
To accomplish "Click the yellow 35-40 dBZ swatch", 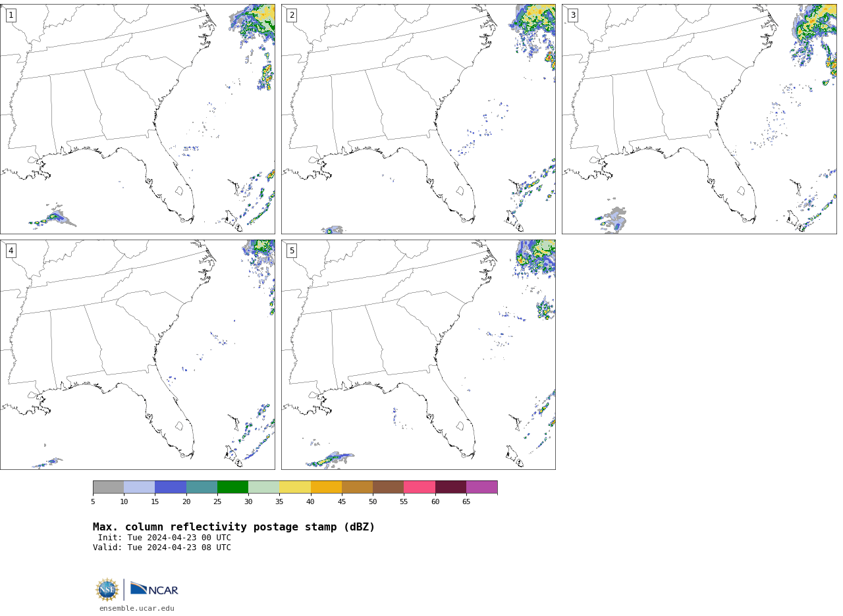I will tap(295, 487).
